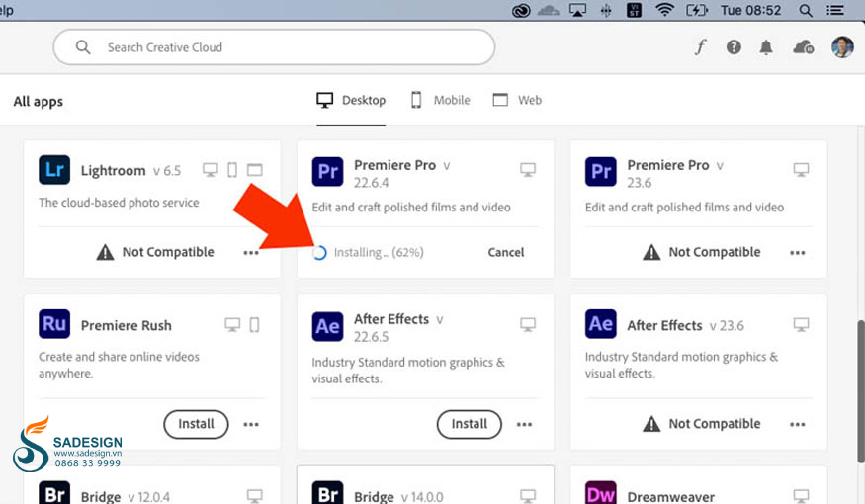This screenshot has height=504, width=865.
Task: Install After Effects 22.6.5
Action: pyautogui.click(x=469, y=424)
